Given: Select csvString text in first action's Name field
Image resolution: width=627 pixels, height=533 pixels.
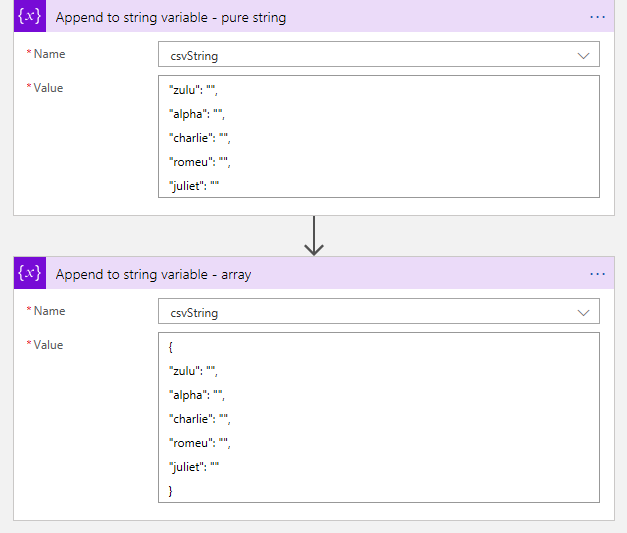Looking at the screenshot, I should [193, 56].
